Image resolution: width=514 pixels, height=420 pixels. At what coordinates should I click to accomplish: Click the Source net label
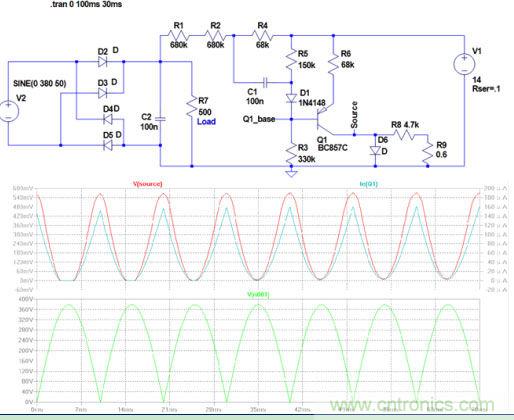point(354,115)
